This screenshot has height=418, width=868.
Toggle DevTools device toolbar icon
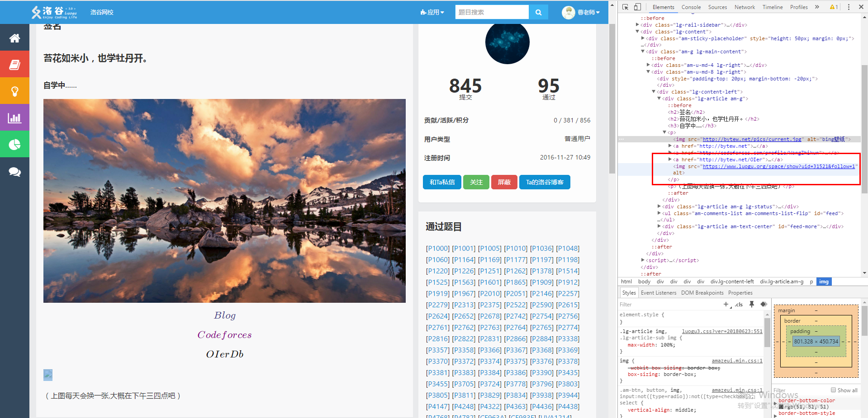click(x=637, y=7)
